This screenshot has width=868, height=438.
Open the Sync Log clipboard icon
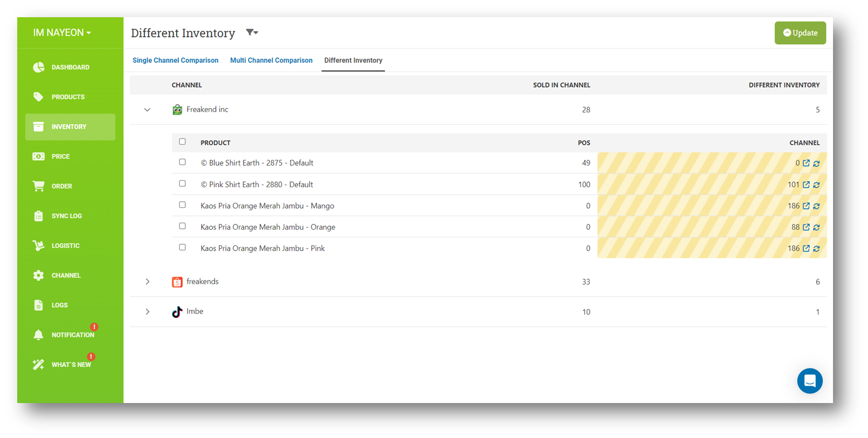tap(38, 216)
